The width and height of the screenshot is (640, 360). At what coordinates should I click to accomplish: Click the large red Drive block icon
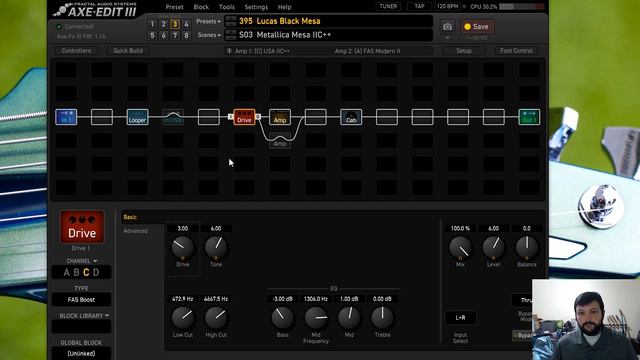tap(82, 227)
